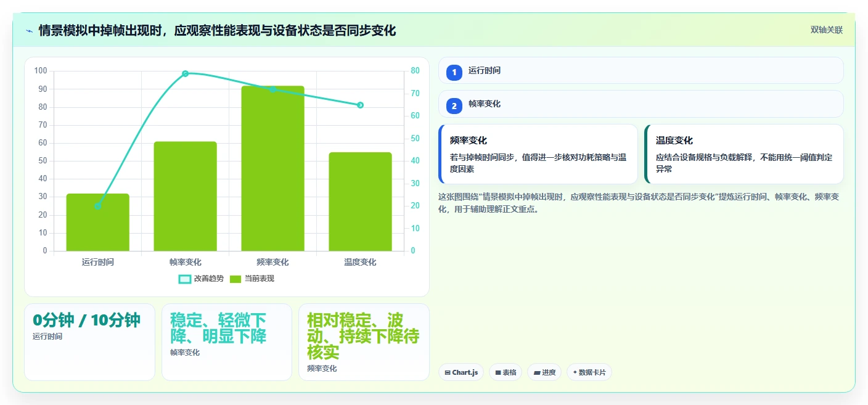This screenshot has width=868, height=405.
Task: Click the green 当前表现 legend swatch
Action: click(x=235, y=279)
